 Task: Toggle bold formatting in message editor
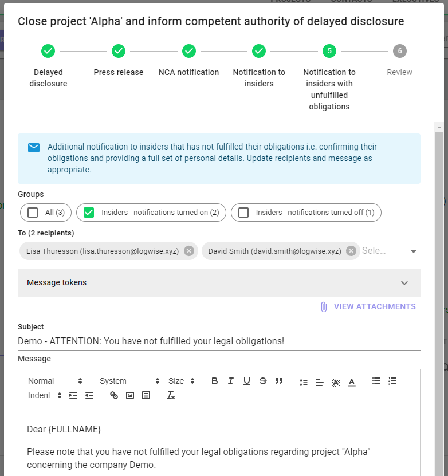click(x=215, y=381)
